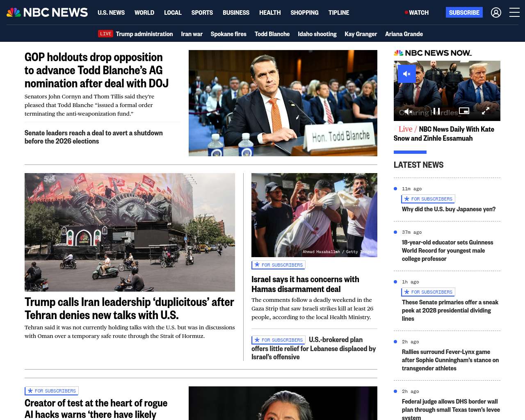Click the For Subscribers badge above the Japanese yen story
This screenshot has width=525, height=420.
click(428, 199)
